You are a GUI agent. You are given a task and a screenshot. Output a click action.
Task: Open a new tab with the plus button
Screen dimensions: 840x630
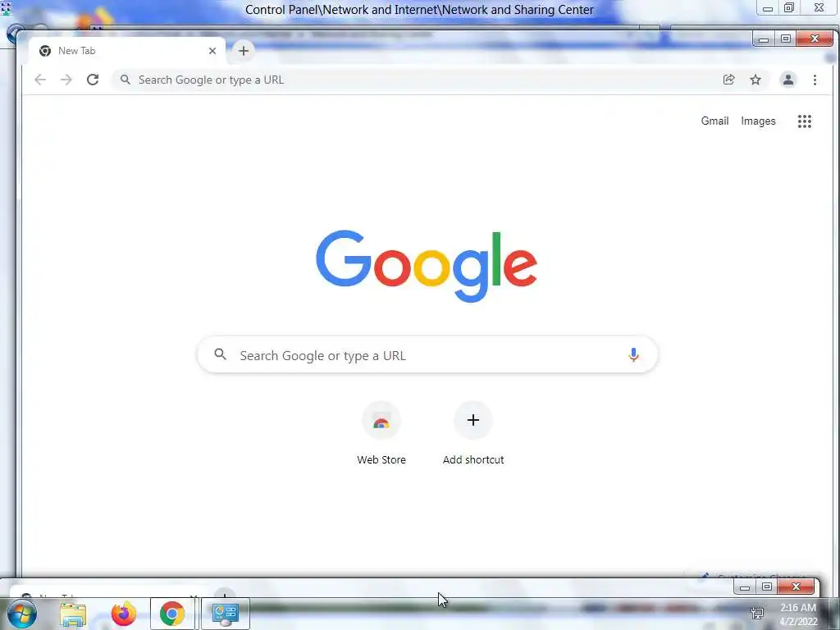(243, 51)
